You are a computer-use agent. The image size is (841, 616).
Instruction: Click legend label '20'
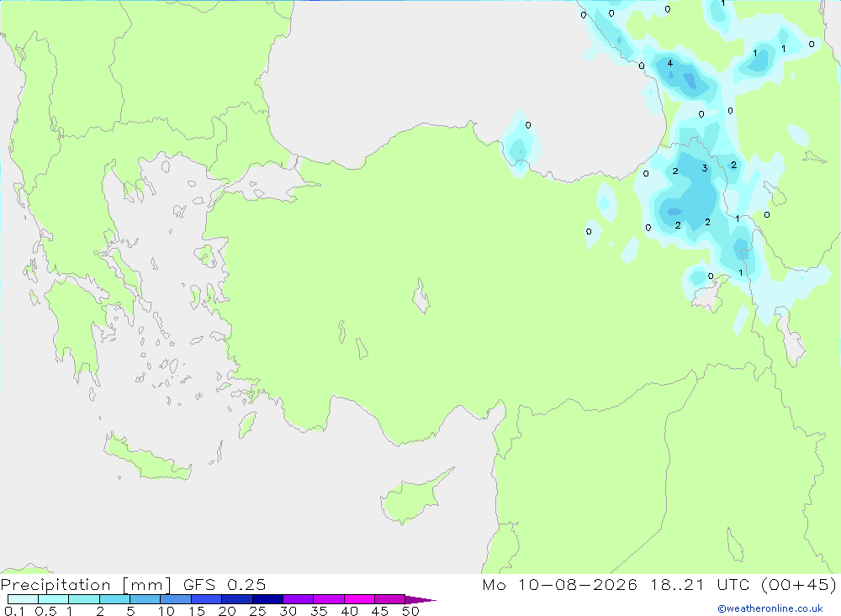pos(227,611)
